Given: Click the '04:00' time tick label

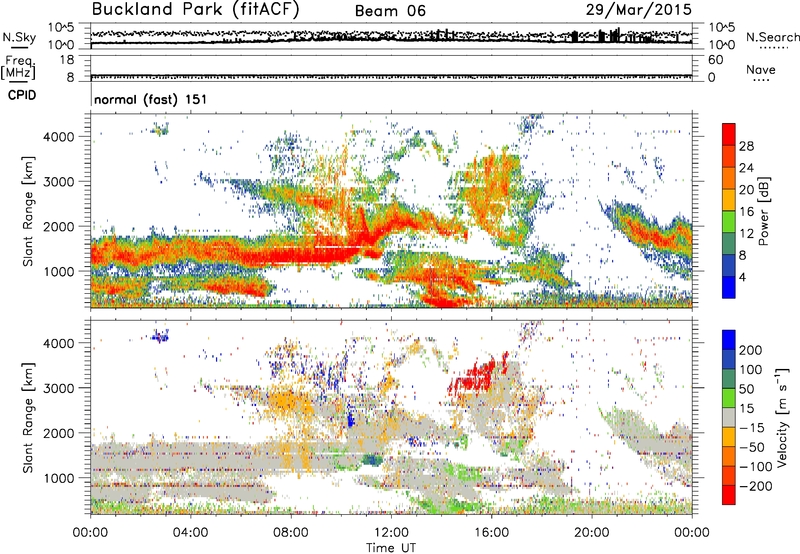Looking at the screenshot, I should tap(190, 533).
